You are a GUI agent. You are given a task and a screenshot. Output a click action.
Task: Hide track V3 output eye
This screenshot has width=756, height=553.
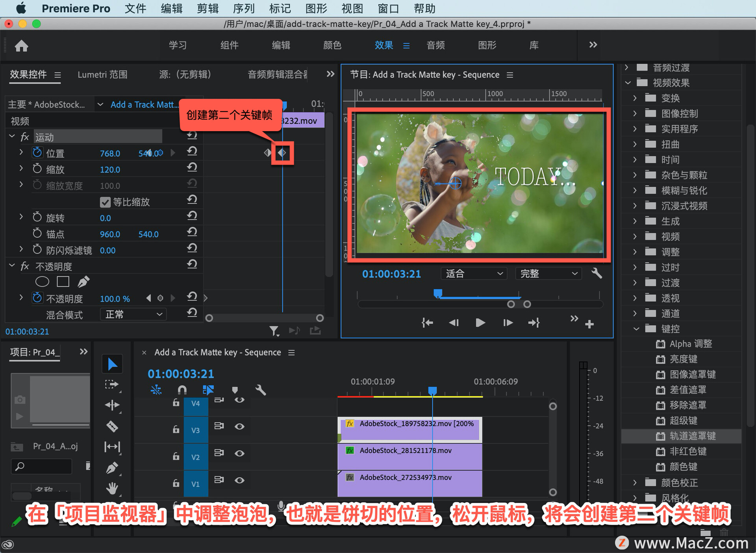pyautogui.click(x=239, y=427)
